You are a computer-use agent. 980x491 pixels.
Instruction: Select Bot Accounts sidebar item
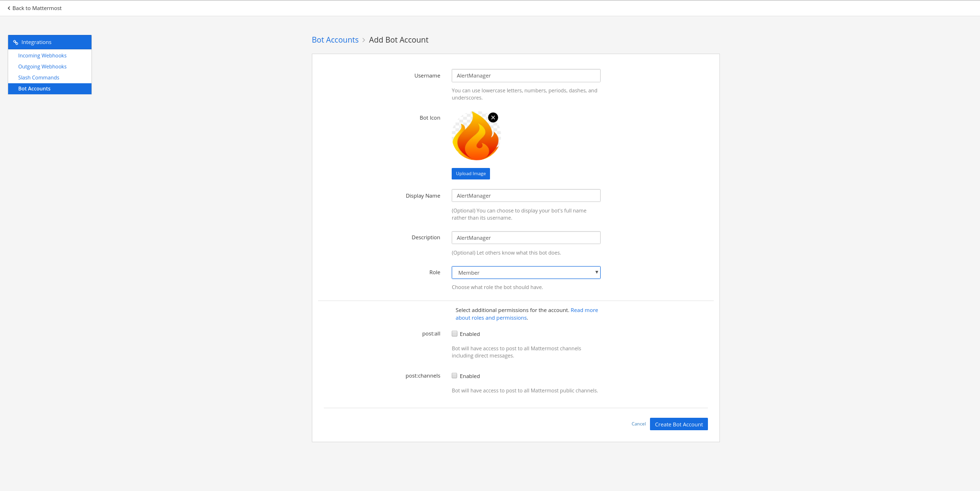pyautogui.click(x=34, y=89)
